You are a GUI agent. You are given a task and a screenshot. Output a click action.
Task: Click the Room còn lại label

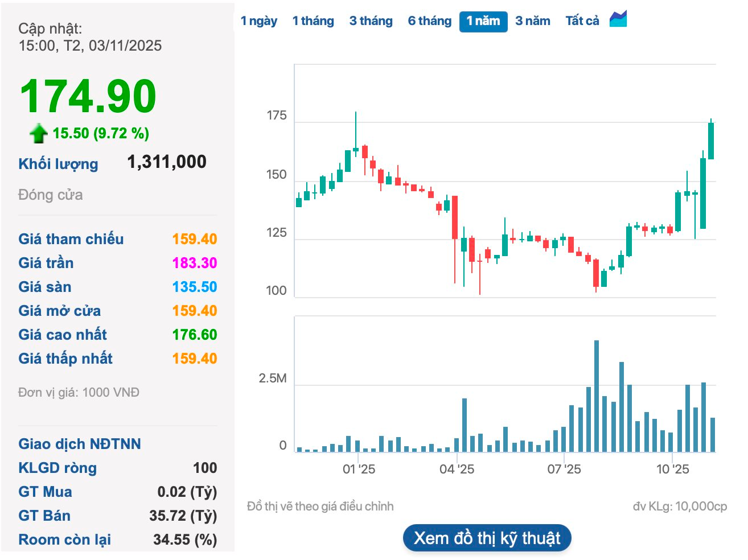click(x=64, y=540)
